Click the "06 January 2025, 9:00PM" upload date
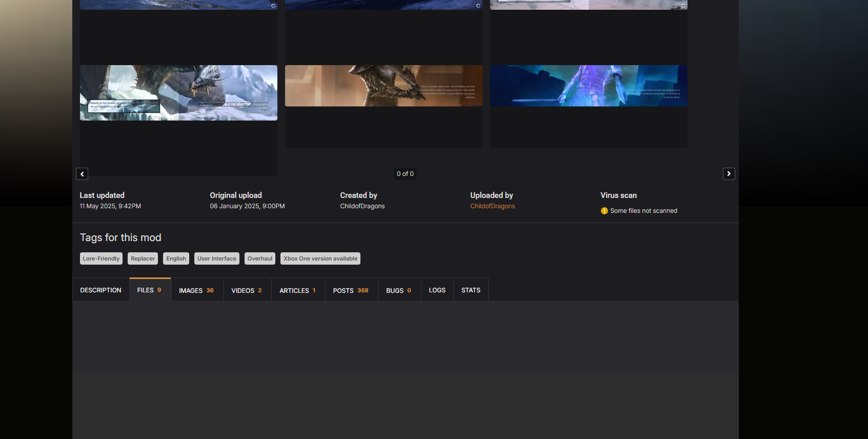868x439 pixels. tap(247, 206)
